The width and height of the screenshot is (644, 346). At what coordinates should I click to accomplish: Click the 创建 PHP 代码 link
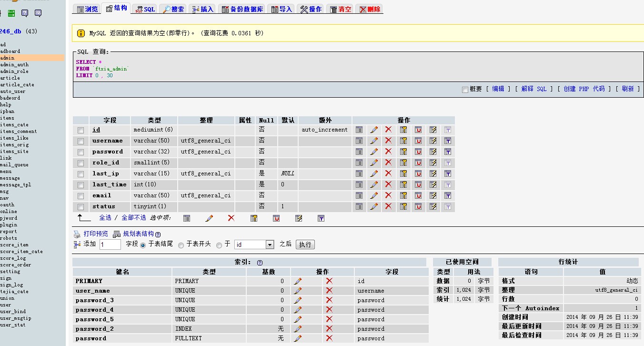coord(584,89)
